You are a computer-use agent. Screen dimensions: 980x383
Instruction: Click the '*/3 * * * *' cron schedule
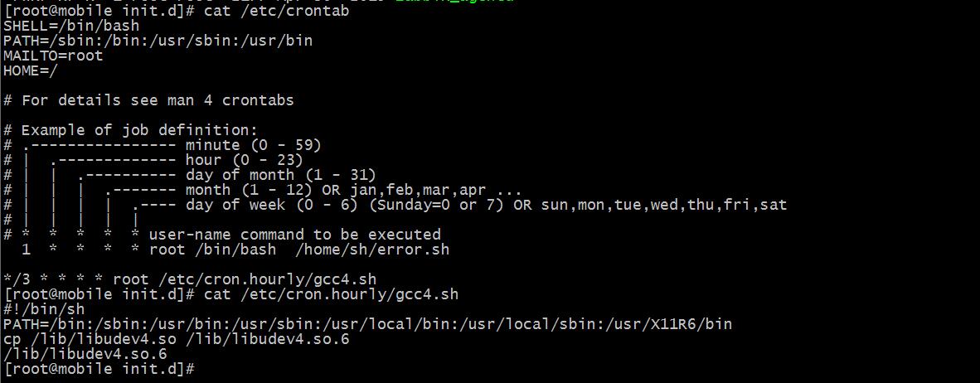click(x=53, y=279)
